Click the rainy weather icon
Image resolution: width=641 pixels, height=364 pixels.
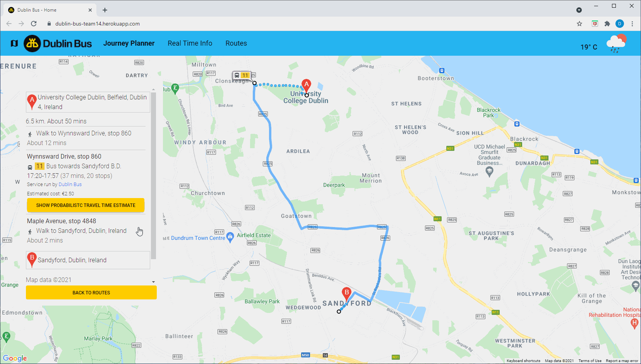point(616,43)
